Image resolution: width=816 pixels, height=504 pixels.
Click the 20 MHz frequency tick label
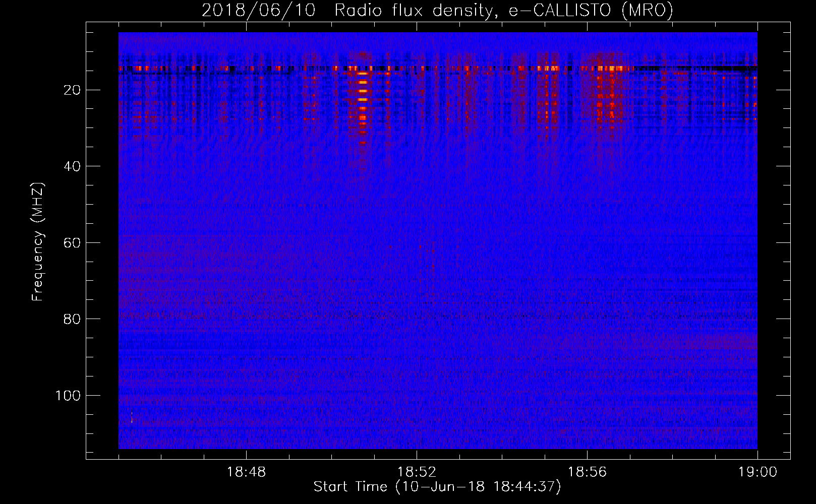pos(73,90)
